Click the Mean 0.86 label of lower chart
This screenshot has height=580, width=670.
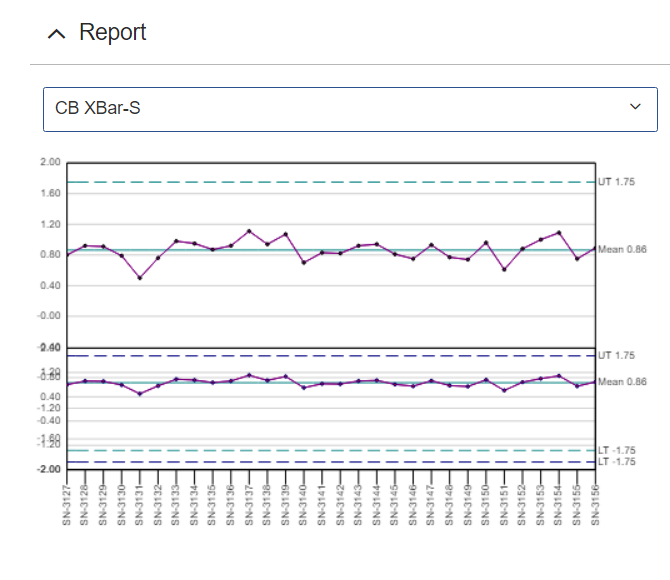(x=622, y=382)
